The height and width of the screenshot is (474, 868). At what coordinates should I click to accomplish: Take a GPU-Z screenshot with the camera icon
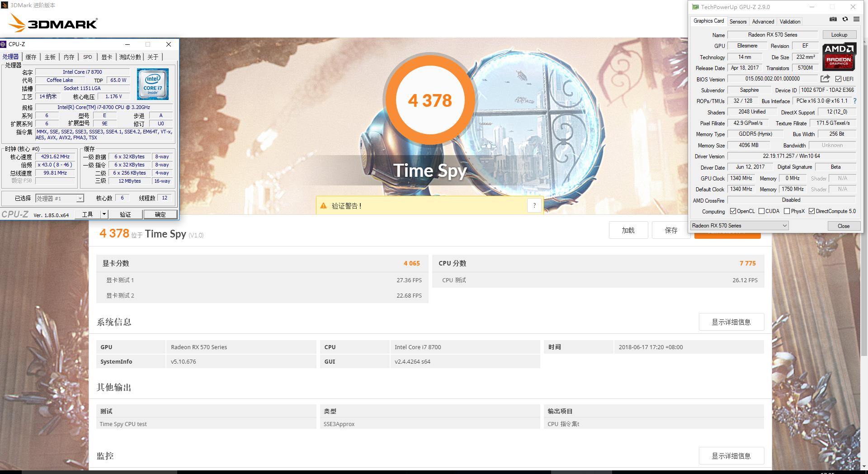click(x=833, y=19)
